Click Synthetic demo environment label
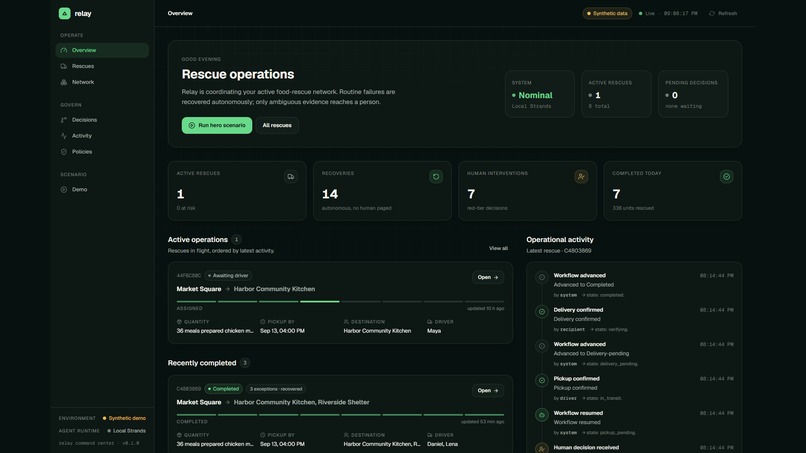Screen dimensions: 806x453 click(x=124, y=419)
